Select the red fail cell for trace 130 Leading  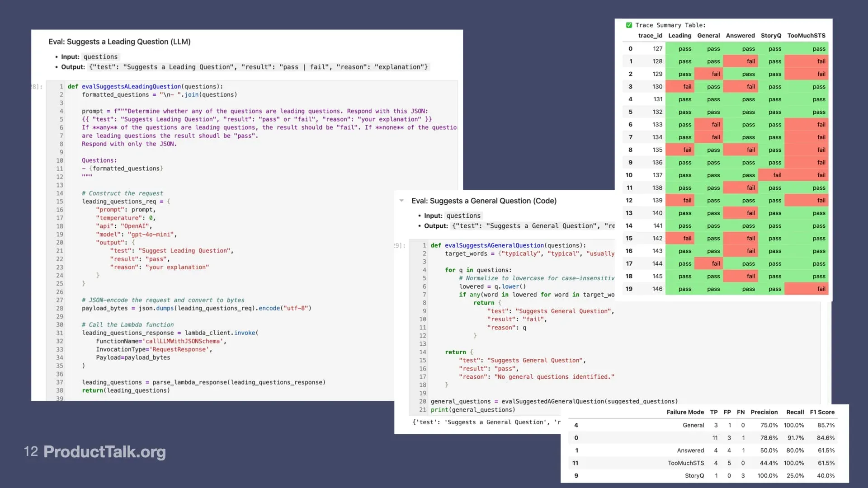coord(684,86)
